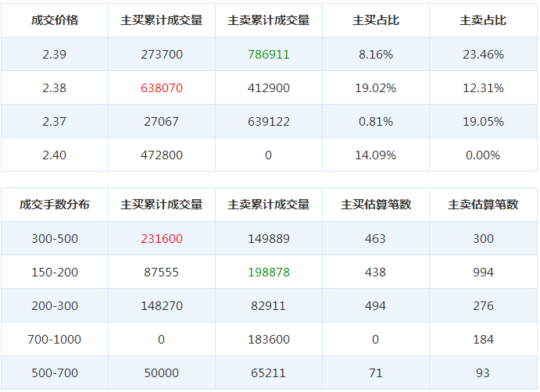540x392 pixels.
Task: Click the 成交手数分布 column header
Action: point(55,205)
